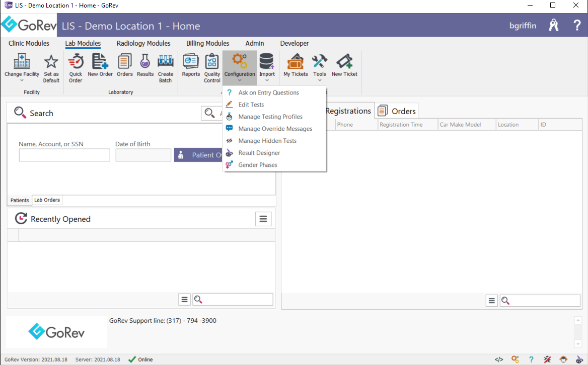The width and height of the screenshot is (588, 365).
Task: Click the Online status indicator
Action: tap(140, 359)
